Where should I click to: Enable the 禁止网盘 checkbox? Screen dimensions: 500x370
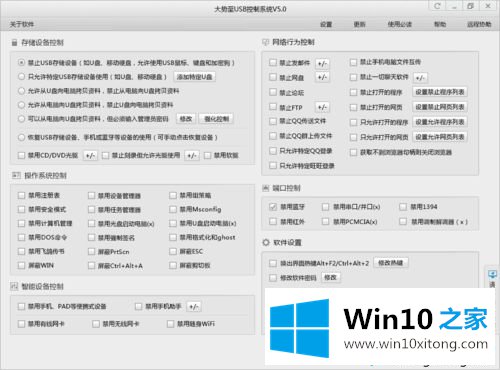(273, 77)
